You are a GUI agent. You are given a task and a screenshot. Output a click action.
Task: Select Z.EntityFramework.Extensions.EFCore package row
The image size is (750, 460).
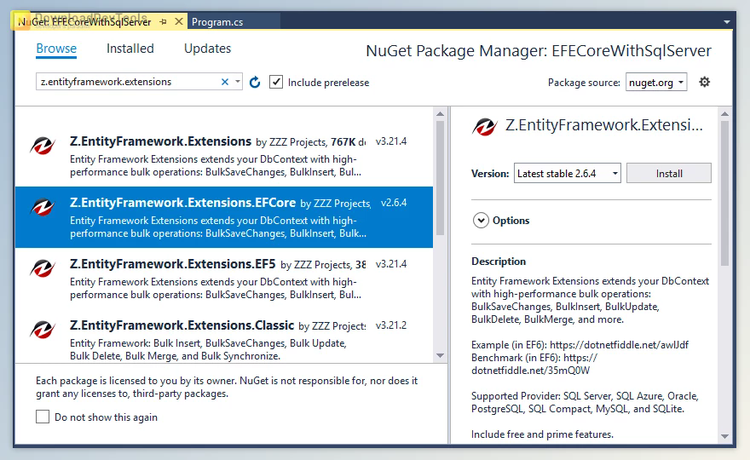pos(224,217)
